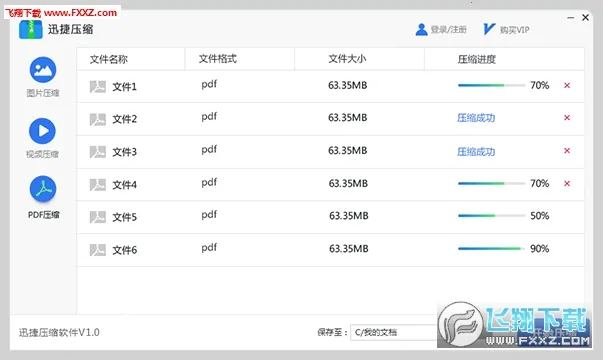This screenshot has height=360, width=603.
Task: Click the 63.35MB size of 文件5
Action: coord(349,216)
